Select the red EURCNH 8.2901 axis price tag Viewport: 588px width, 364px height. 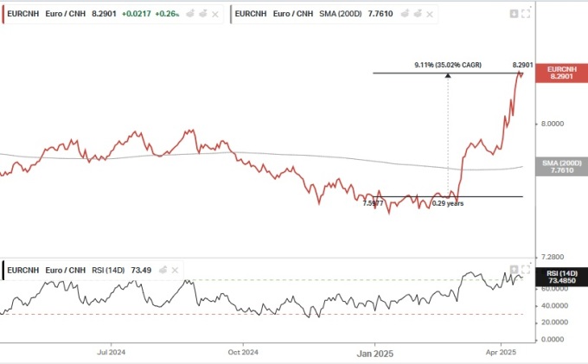[560, 73]
